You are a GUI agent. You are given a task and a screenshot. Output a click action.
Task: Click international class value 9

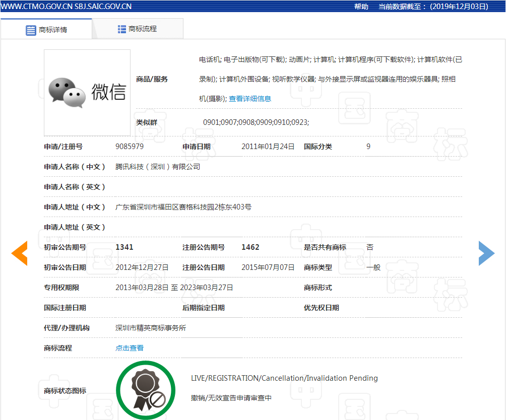click(368, 147)
